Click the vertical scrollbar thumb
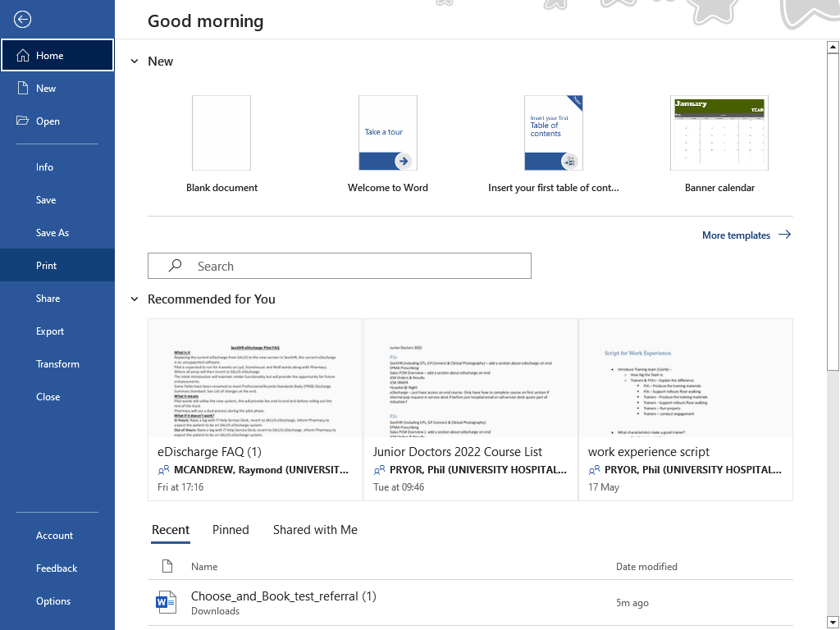 point(833,212)
